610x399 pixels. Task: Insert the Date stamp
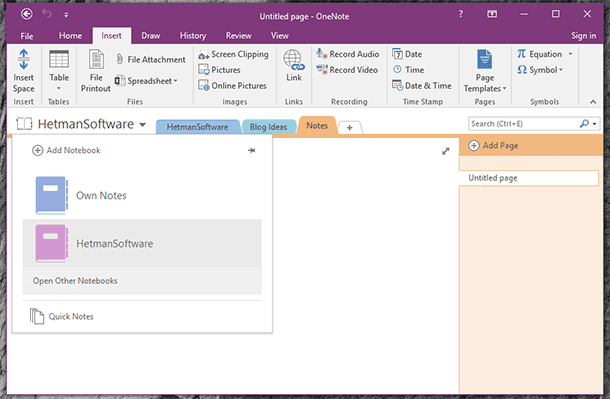[407, 54]
